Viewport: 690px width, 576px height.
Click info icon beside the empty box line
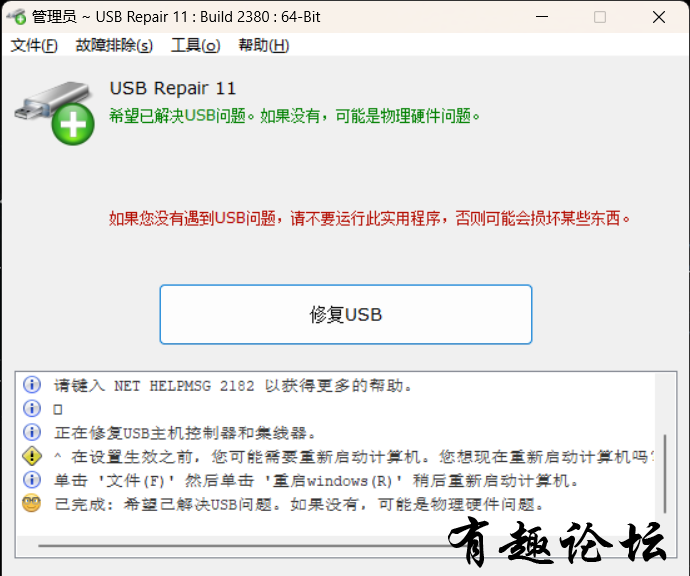pyautogui.click(x=32, y=408)
